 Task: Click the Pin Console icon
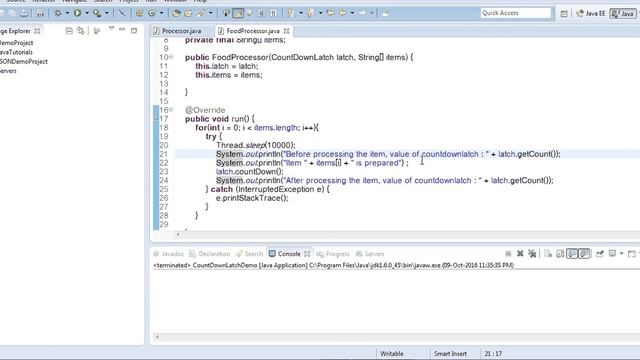pyautogui.click(x=600, y=254)
